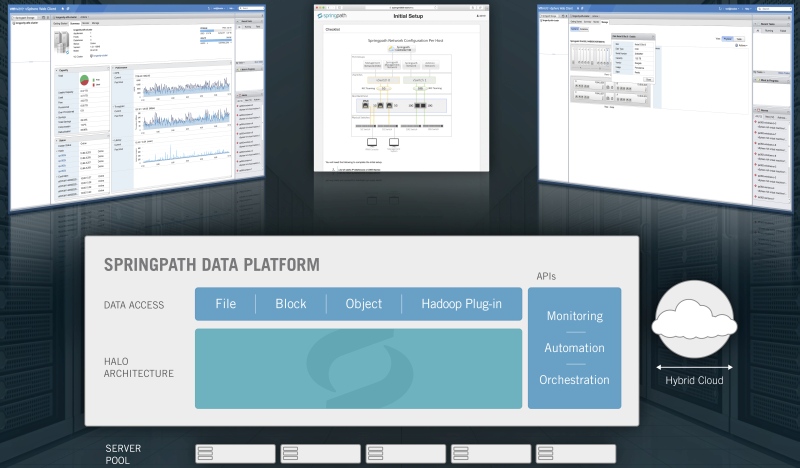
Task: Select Monitoring in the APIs box
Action: 574,316
